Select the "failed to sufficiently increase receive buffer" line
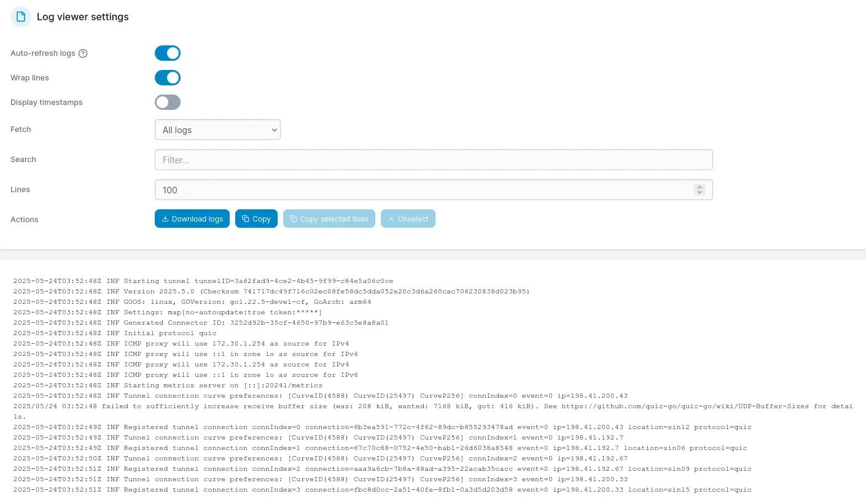Viewport: 866px width, 504px height. coord(433,411)
